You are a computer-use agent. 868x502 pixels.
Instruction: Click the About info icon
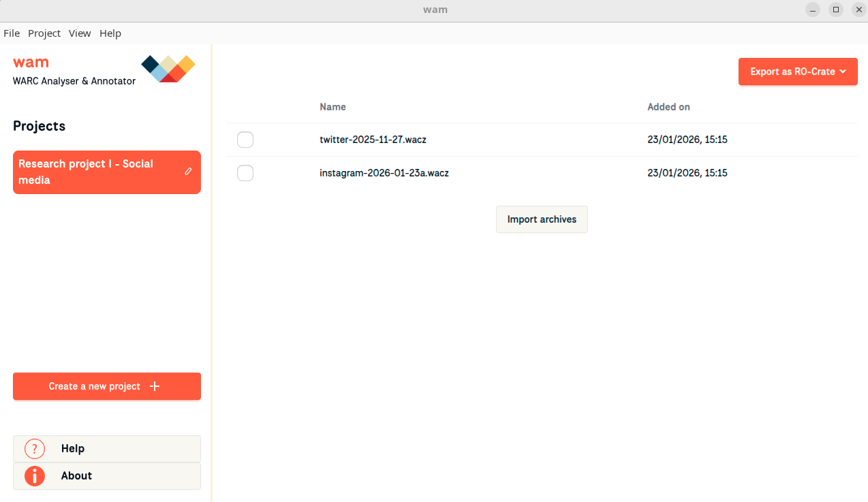pyautogui.click(x=35, y=476)
